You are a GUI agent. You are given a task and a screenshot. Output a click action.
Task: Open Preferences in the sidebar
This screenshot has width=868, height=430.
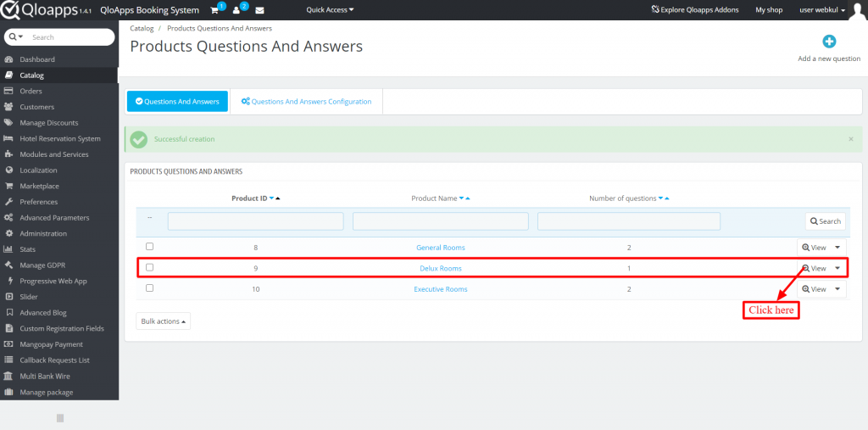click(39, 202)
